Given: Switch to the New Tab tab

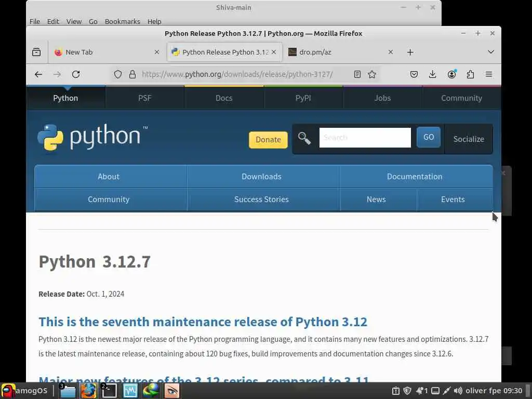Looking at the screenshot, I should point(107,52).
